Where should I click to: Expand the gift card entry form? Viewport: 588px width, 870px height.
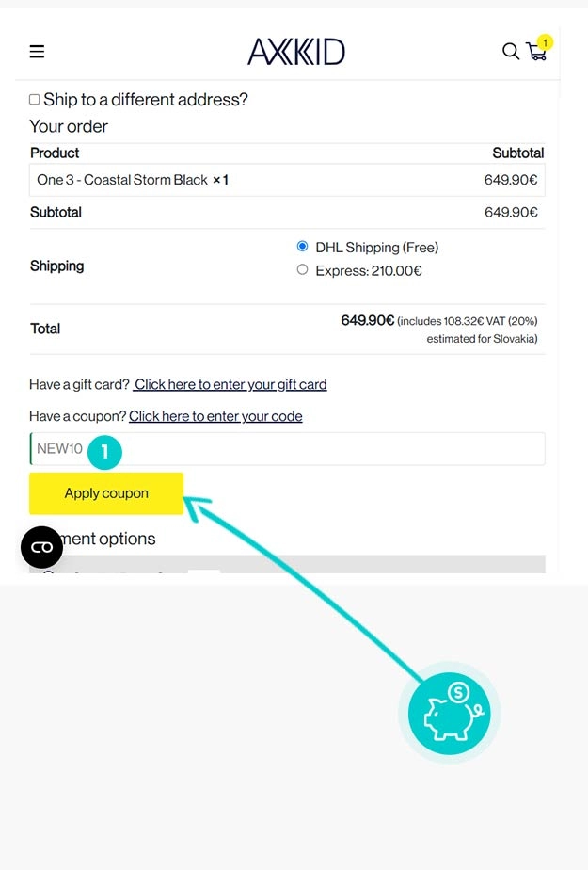click(230, 384)
